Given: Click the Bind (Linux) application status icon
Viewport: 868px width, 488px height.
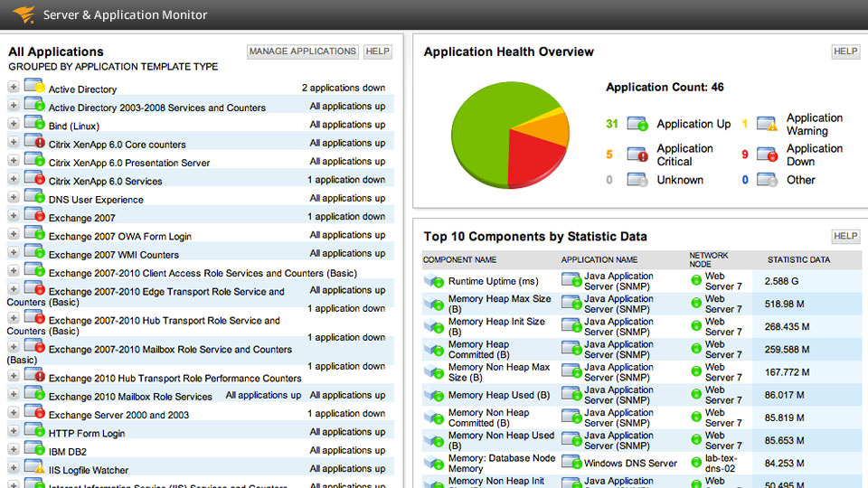Looking at the screenshot, I should [x=34, y=123].
